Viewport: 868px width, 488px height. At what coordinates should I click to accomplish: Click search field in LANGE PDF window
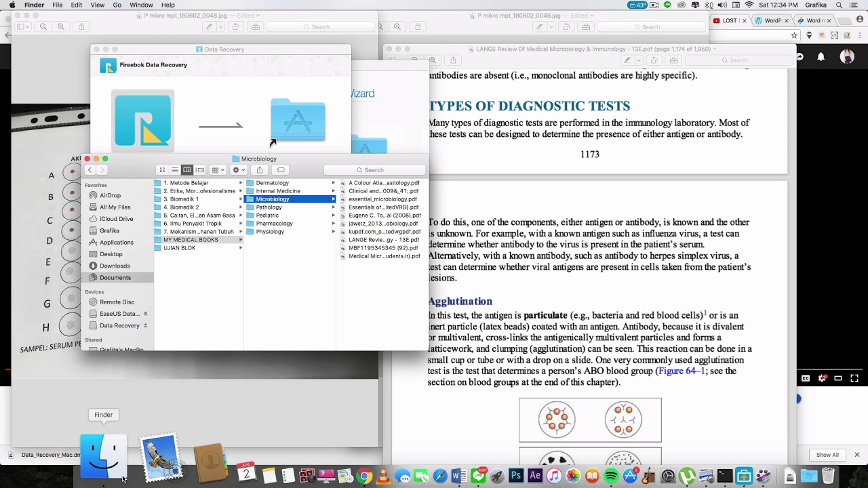pyautogui.click(x=738, y=60)
